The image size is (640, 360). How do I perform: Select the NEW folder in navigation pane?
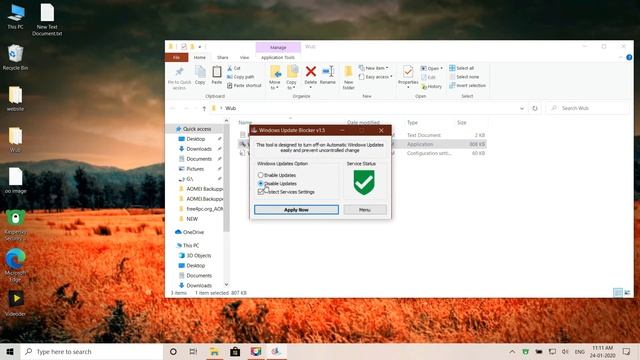coord(189,219)
